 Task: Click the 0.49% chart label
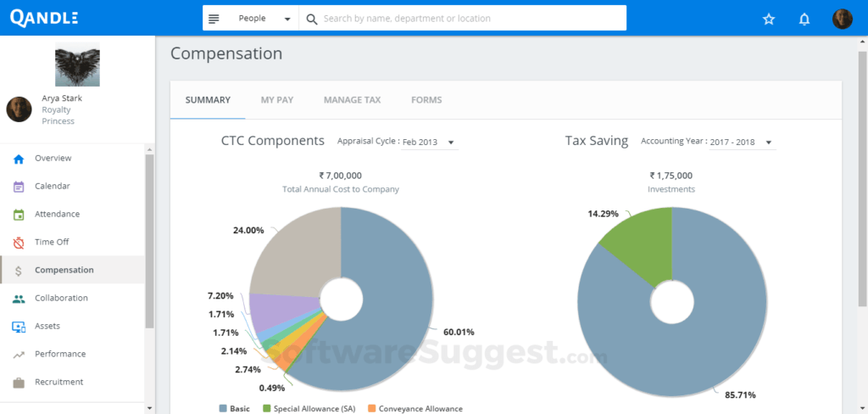[x=272, y=388]
